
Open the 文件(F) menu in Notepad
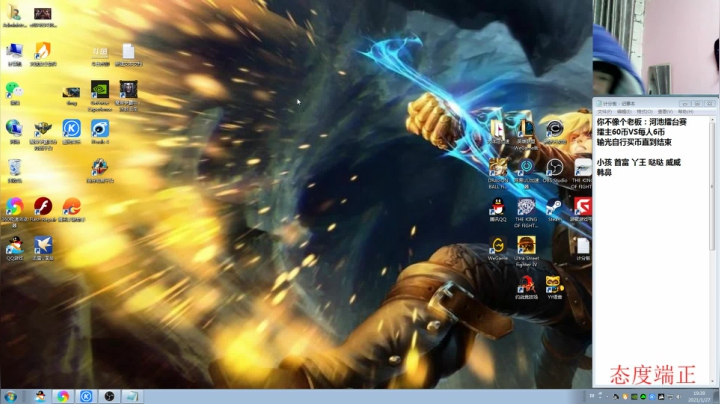pyautogui.click(x=605, y=112)
